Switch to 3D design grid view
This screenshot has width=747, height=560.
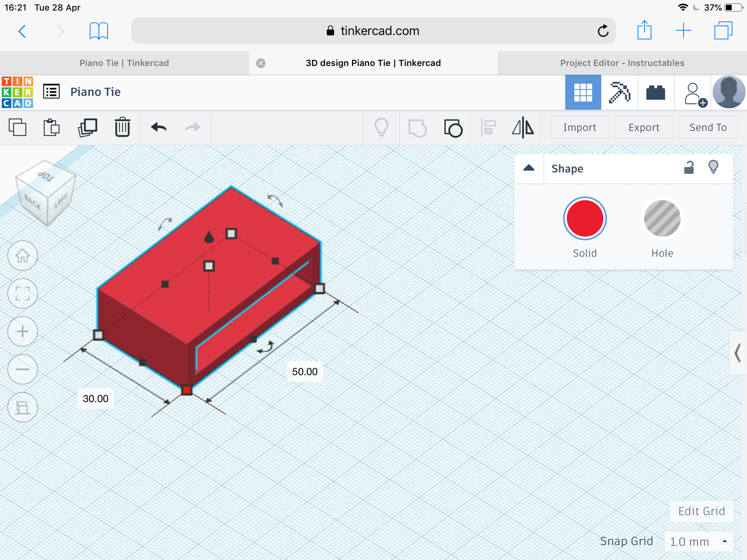(x=583, y=92)
